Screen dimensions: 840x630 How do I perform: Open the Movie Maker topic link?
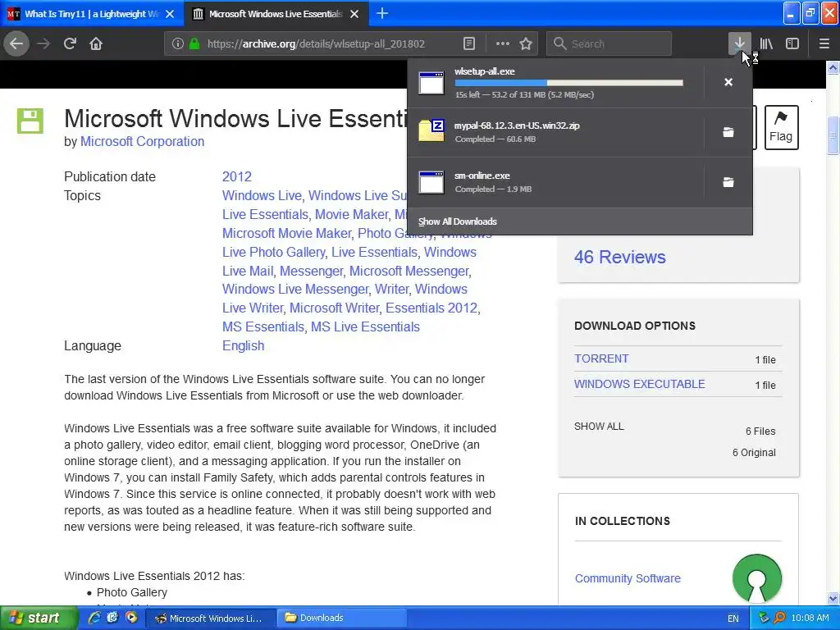[351, 214]
